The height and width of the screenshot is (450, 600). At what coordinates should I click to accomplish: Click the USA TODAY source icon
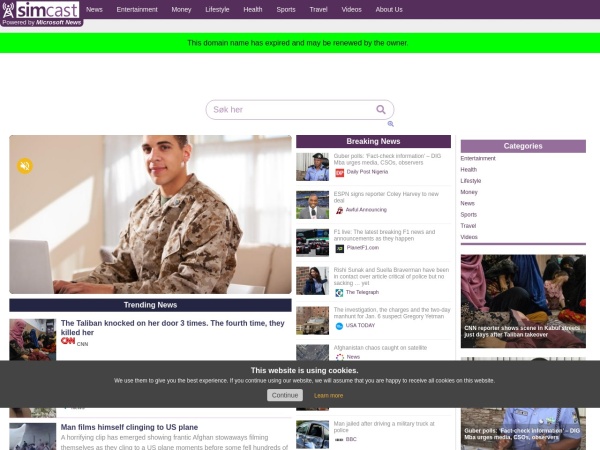pos(339,326)
